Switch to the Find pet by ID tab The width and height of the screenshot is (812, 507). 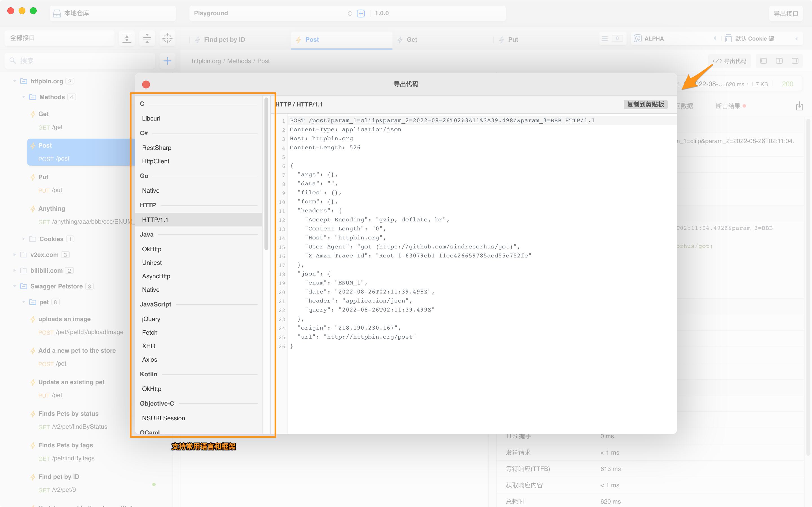224,39
